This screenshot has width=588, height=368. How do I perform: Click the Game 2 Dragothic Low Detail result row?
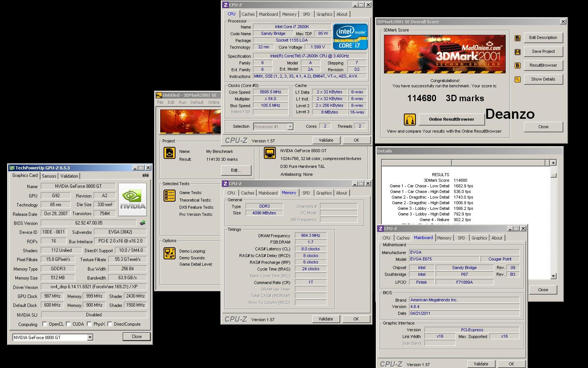click(431, 197)
